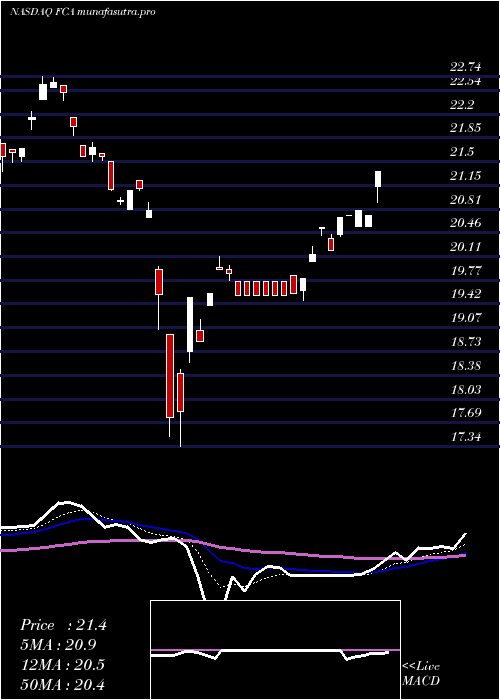Click the 17.34 price level label
Image resolution: width=500 pixels, height=700 pixels.
pyautogui.click(x=466, y=436)
